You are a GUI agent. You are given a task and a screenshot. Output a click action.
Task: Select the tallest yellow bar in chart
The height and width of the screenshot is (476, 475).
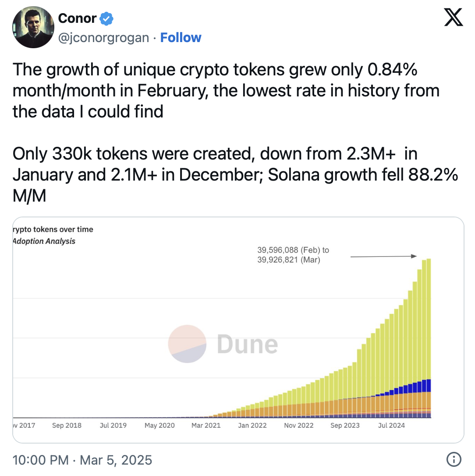point(429,319)
